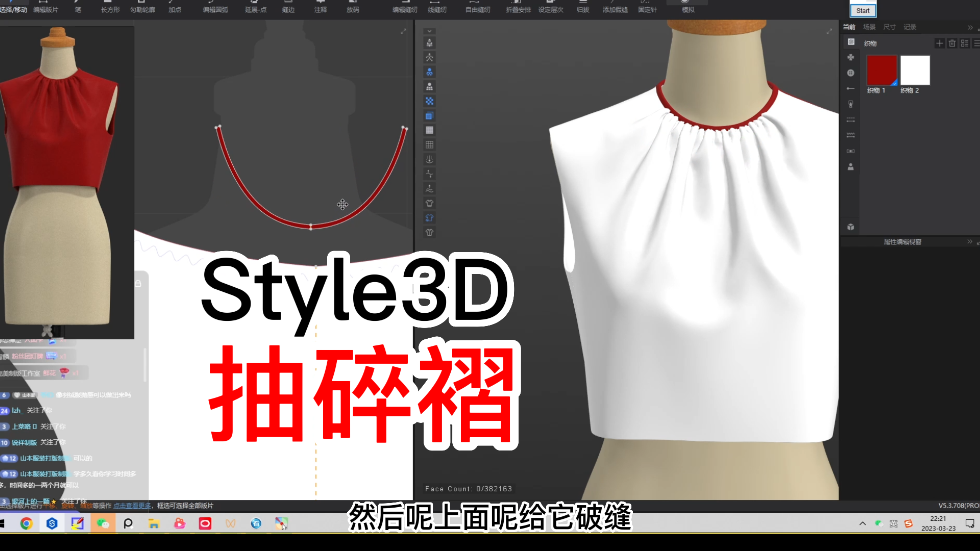This screenshot has width=980, height=551.
Task: Switch to the 记录 record tab
Action: (910, 27)
